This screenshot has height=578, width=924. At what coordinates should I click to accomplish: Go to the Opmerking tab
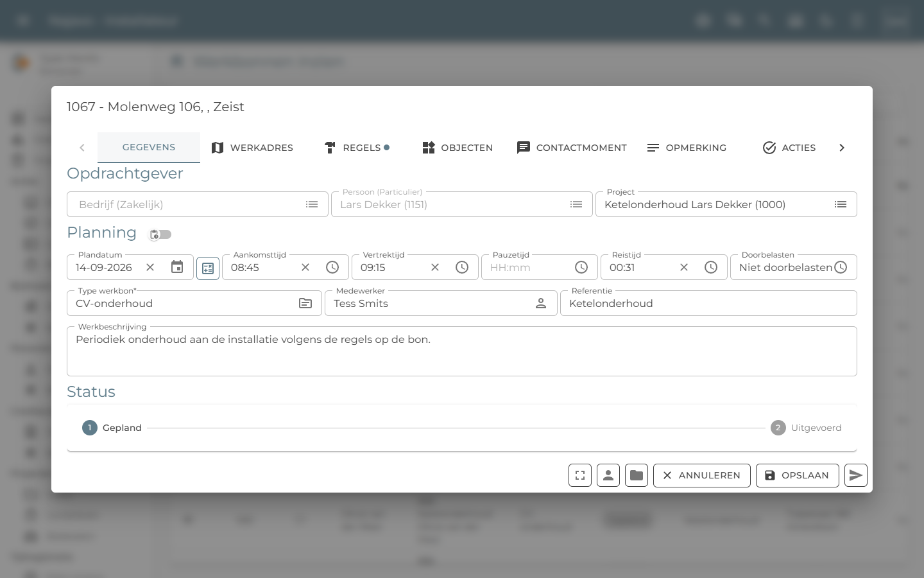[x=687, y=148]
